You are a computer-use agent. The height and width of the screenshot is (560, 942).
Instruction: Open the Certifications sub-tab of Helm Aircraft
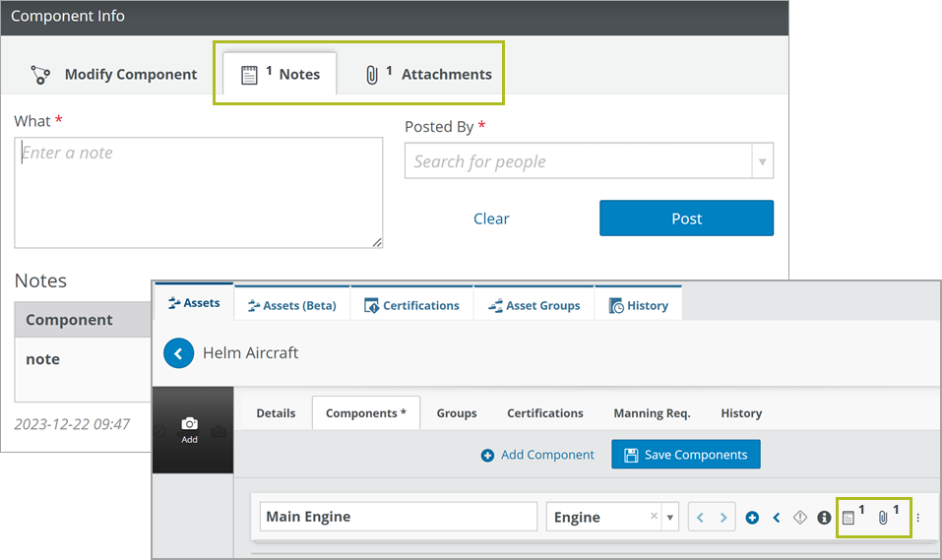pyautogui.click(x=545, y=413)
